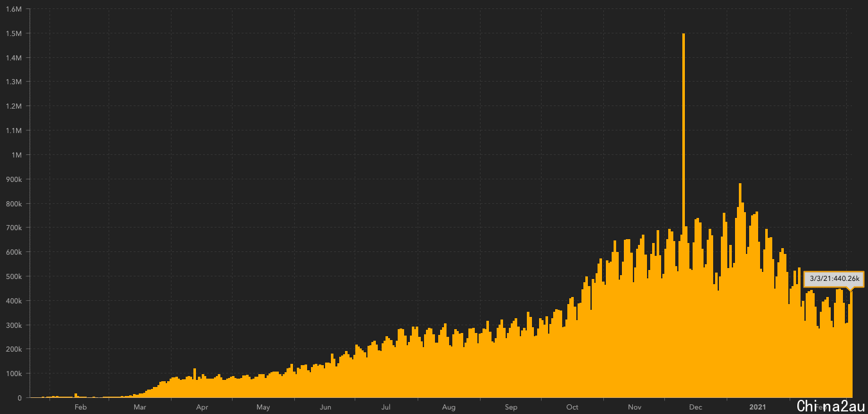Select the tallest spike bar reaching 1.5M
The image size is (868, 414).
(683, 215)
